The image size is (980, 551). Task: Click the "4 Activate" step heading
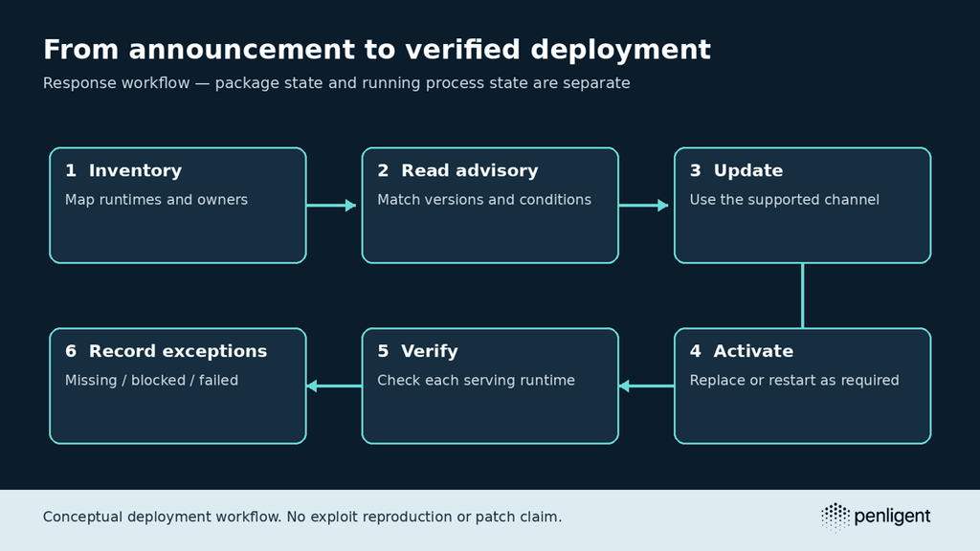[742, 351]
